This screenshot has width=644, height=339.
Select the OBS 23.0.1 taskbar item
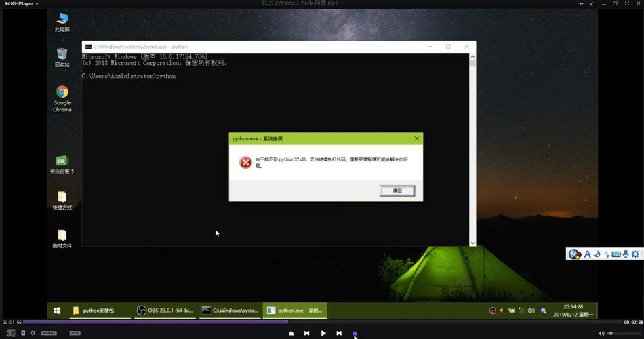[165, 311]
